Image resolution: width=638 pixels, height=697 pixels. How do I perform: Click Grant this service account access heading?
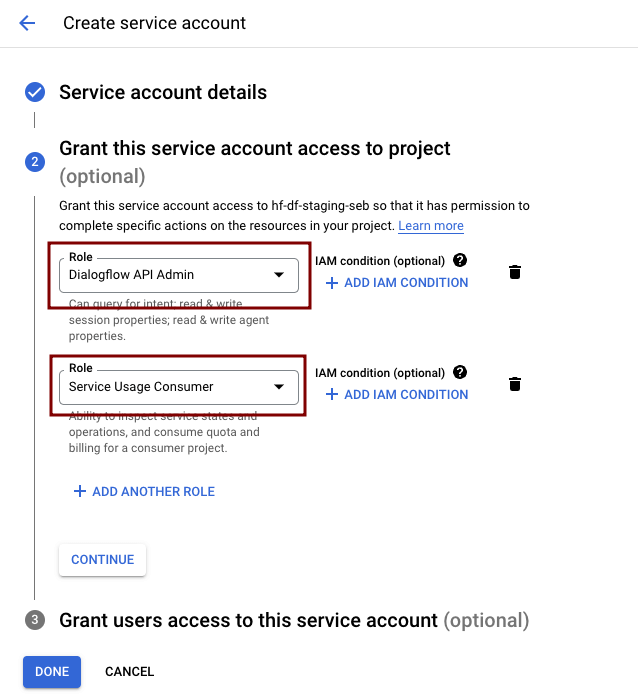(255, 149)
